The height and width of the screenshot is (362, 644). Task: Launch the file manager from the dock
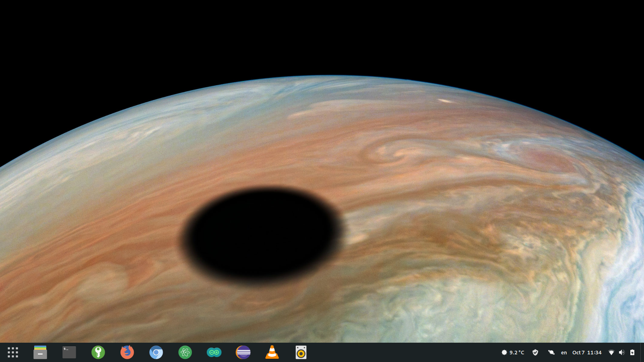pyautogui.click(x=40, y=352)
